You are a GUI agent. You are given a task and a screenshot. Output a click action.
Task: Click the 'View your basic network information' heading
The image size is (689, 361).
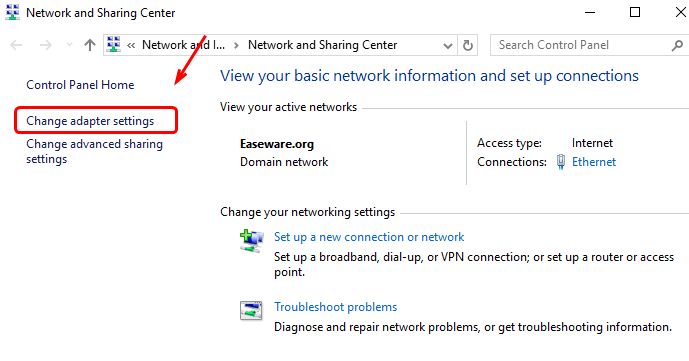tap(429, 76)
